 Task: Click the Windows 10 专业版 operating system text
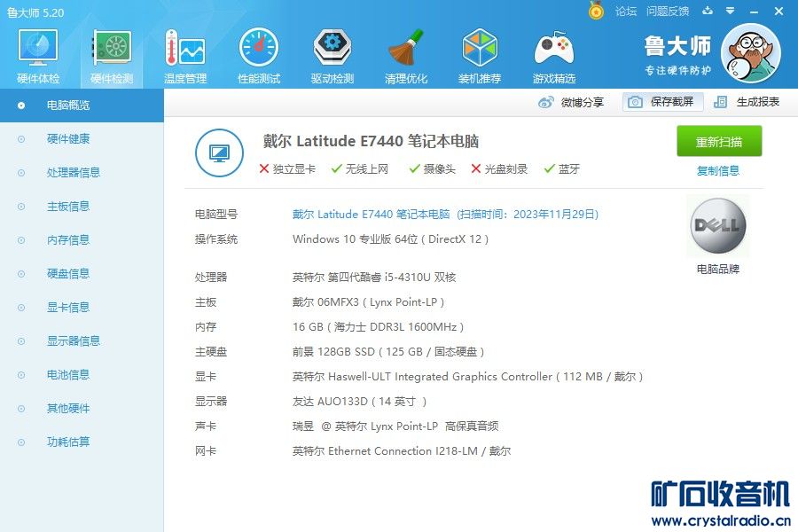(x=390, y=239)
